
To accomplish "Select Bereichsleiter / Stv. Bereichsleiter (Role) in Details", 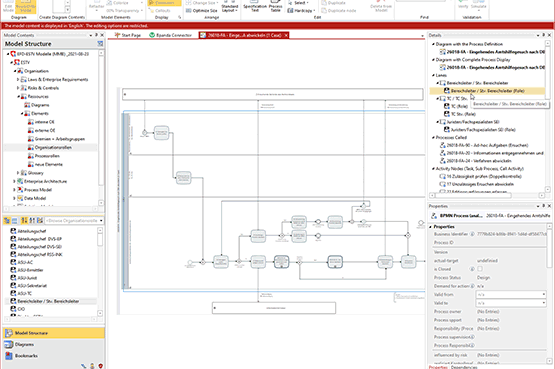I will point(487,91).
